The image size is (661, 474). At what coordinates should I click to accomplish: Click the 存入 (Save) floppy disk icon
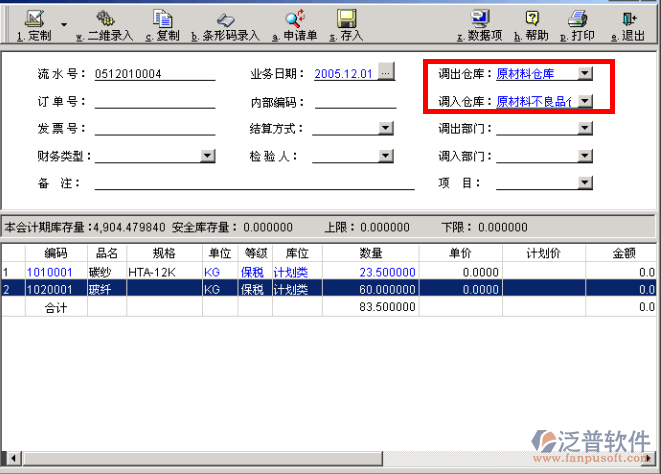pyautogui.click(x=347, y=19)
